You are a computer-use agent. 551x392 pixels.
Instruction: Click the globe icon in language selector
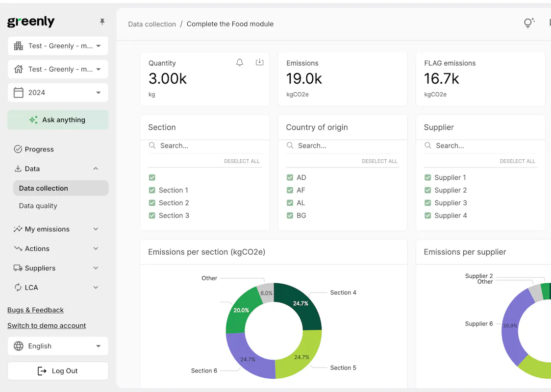pos(18,346)
